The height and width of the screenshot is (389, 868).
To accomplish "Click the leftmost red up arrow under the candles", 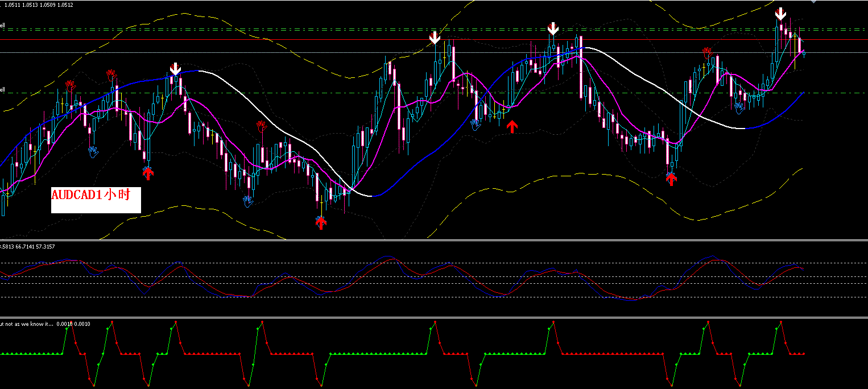I will coord(148,173).
